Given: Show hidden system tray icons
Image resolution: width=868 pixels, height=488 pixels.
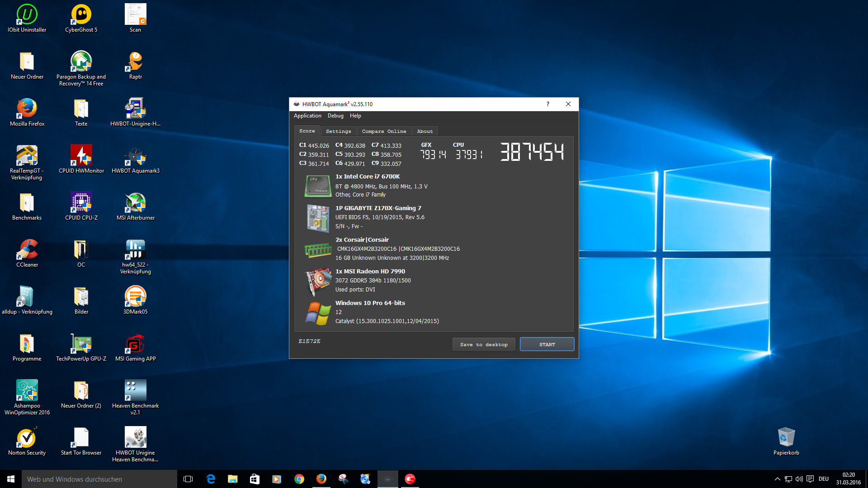Looking at the screenshot, I should 777,479.
